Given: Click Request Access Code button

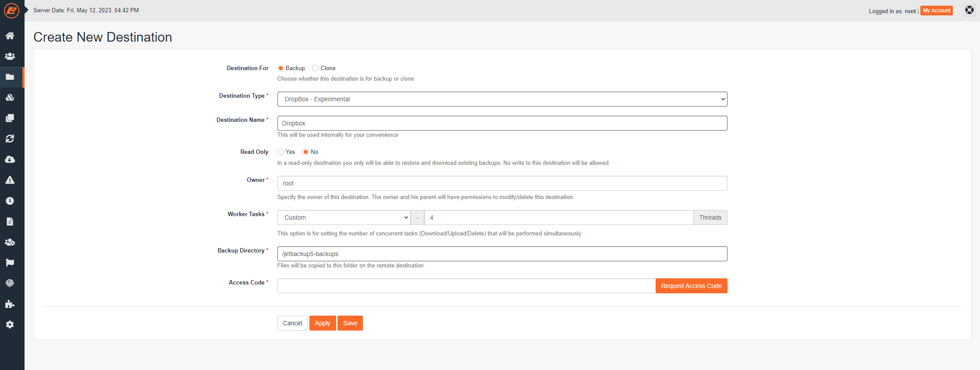Looking at the screenshot, I should point(691,286).
